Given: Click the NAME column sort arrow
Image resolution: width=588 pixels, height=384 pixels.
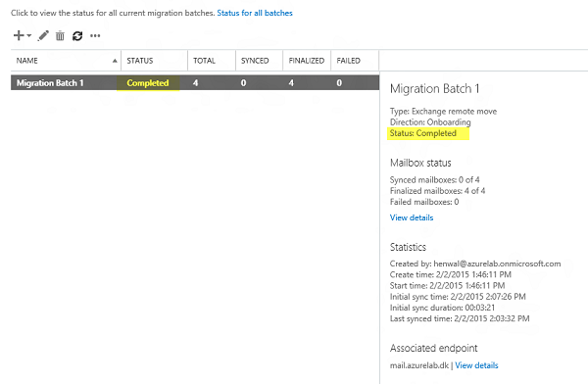Looking at the screenshot, I should 115,61.
